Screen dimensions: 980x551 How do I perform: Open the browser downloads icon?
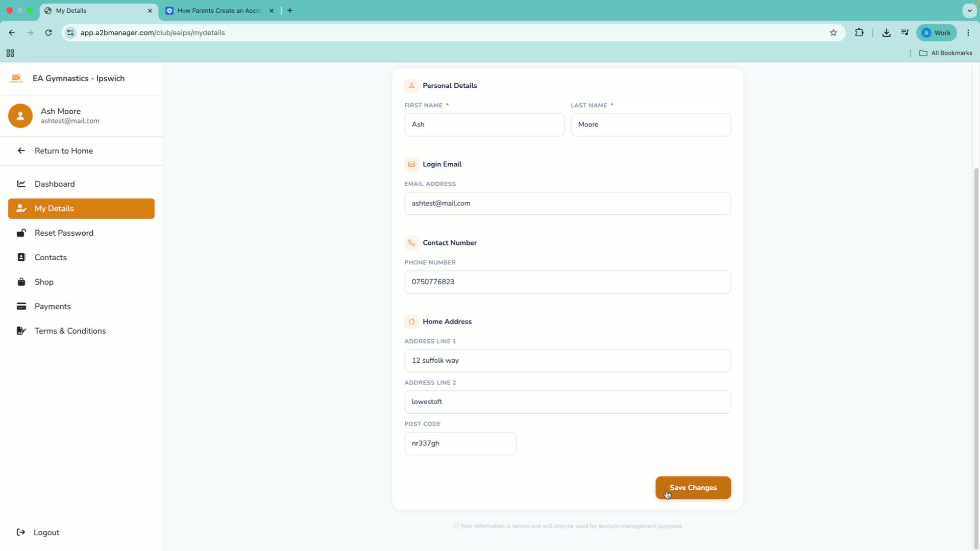[x=887, y=33]
